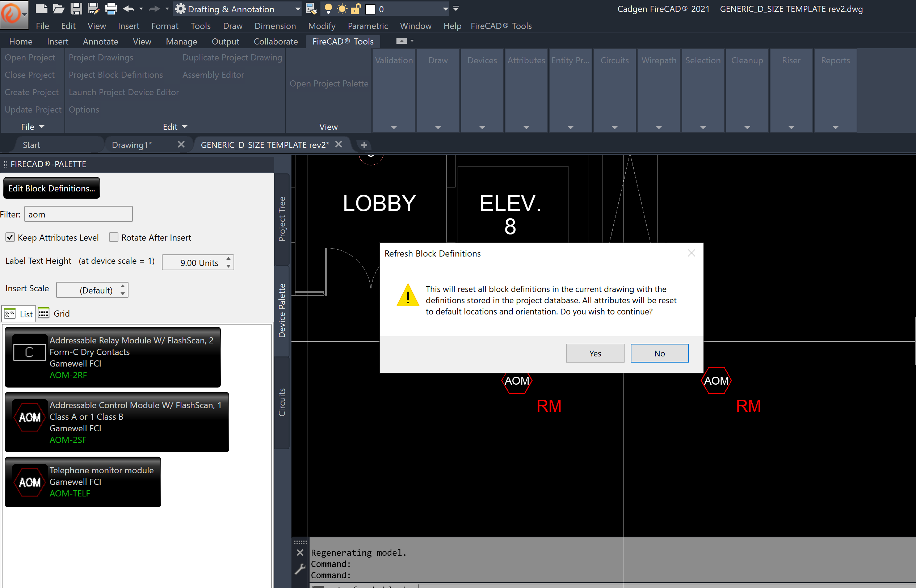This screenshot has width=916, height=588.
Task: Click the Save As icon
Action: 93,9
